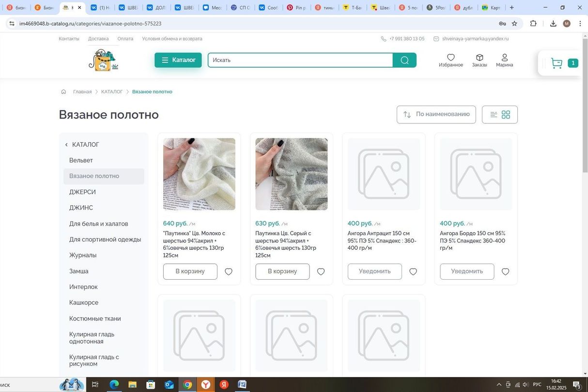Open Microsoft Word from taskbar
Screen dimensions: 588x392
243,385
